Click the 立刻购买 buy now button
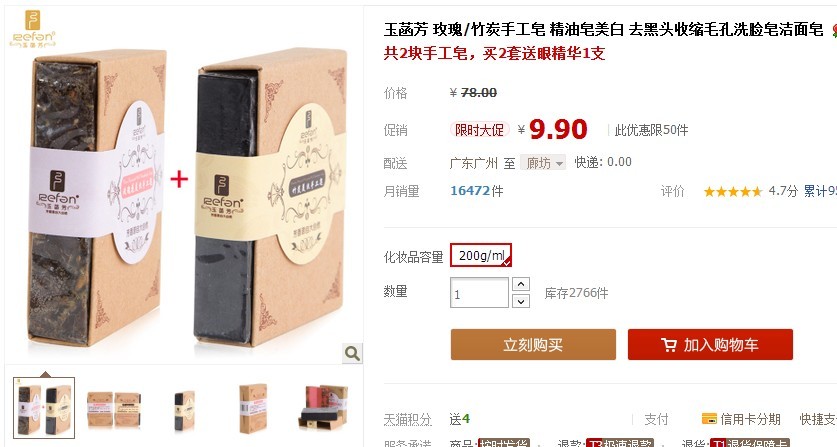837x447 pixels. point(533,344)
